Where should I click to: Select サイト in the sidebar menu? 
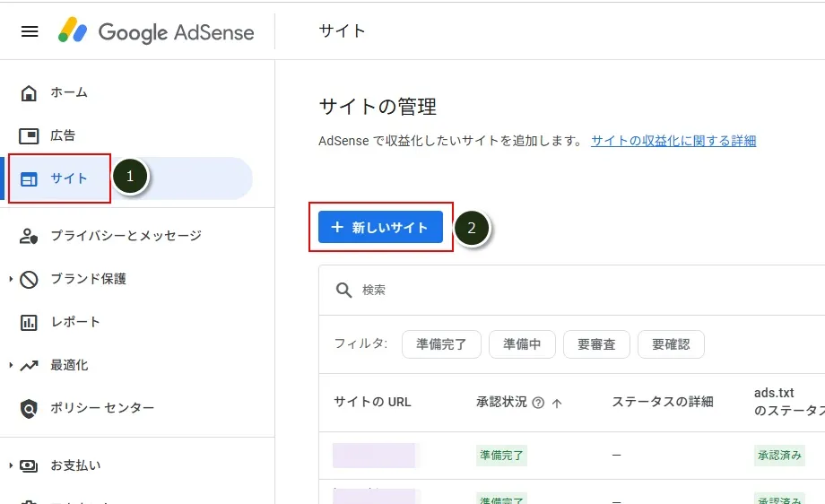pyautogui.click(x=69, y=178)
